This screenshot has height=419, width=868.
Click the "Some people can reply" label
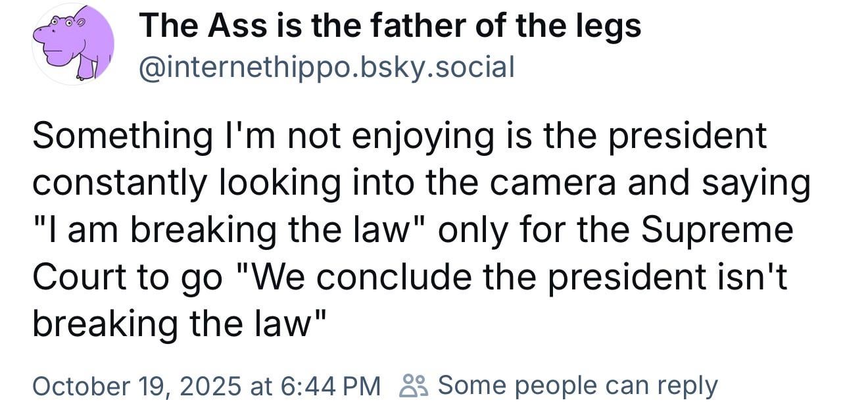coord(577,385)
